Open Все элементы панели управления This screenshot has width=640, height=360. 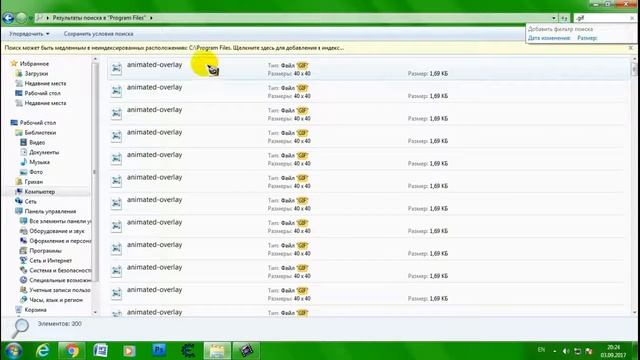pos(60,221)
